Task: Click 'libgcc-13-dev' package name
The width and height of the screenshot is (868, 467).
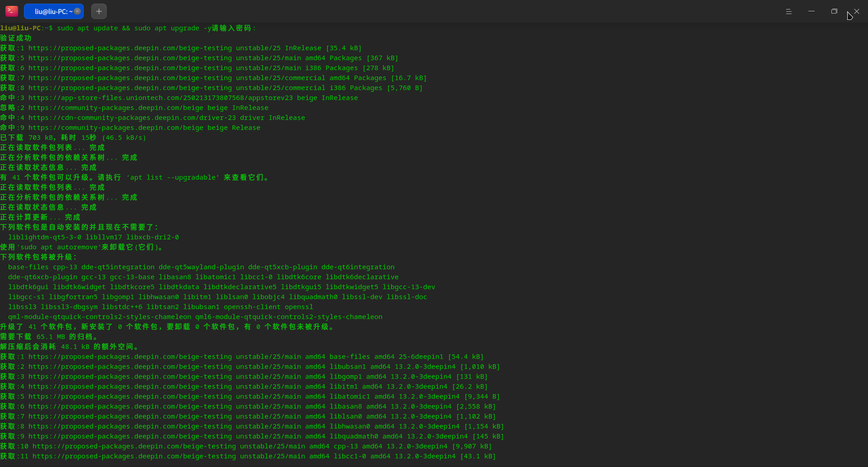Action: point(409,287)
